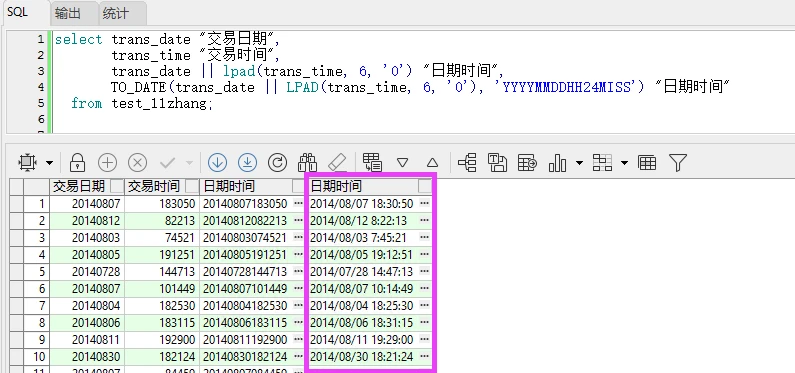Toggle the small box in 交易时间 header
The image size is (795, 373).
click(x=192, y=186)
